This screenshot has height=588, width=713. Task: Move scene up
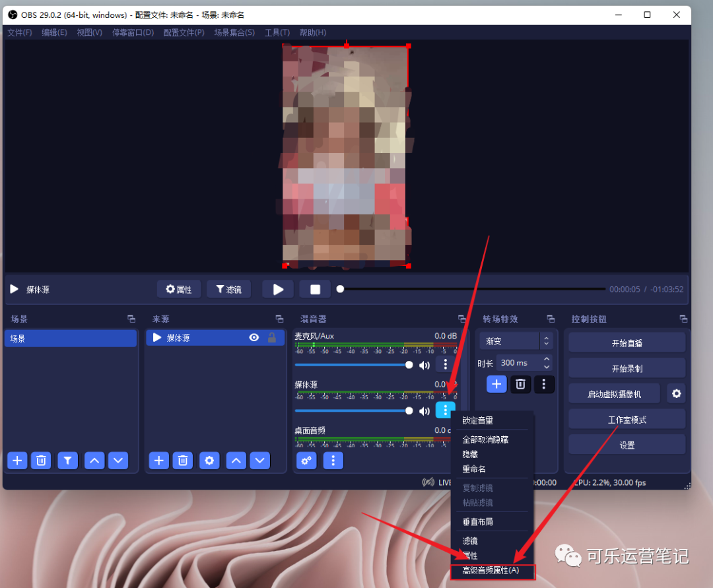(94, 461)
